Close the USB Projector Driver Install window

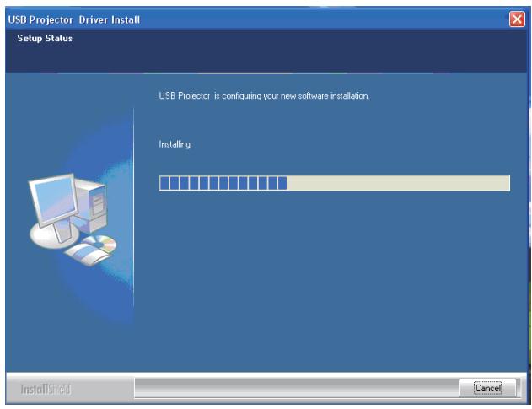click(x=517, y=19)
